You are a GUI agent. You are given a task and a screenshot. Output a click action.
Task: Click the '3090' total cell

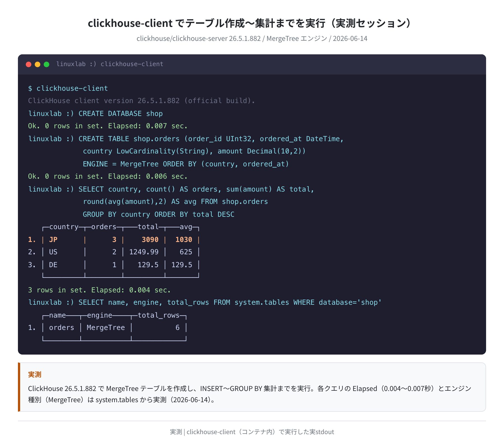tap(150, 240)
